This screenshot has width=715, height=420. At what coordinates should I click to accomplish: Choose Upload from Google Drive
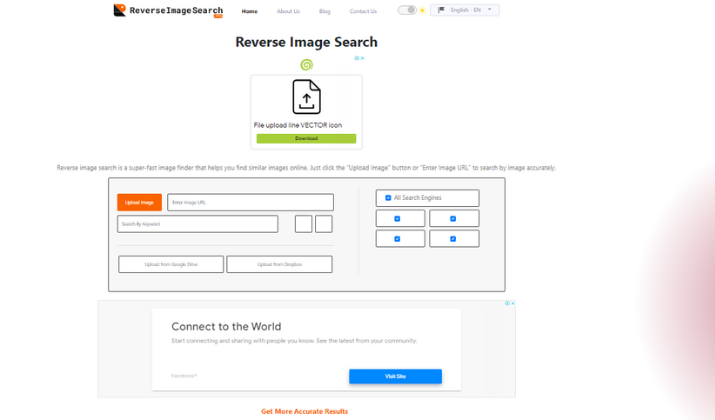(x=171, y=264)
